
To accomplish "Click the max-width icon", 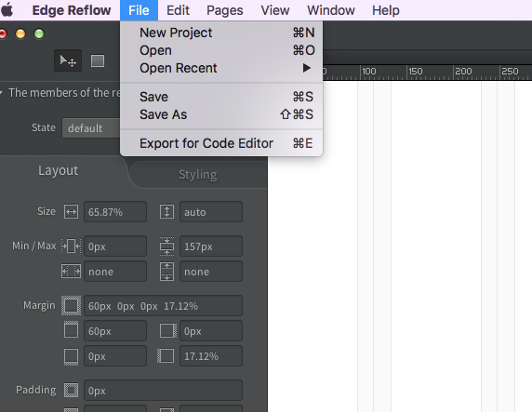I will pyautogui.click(x=71, y=272).
